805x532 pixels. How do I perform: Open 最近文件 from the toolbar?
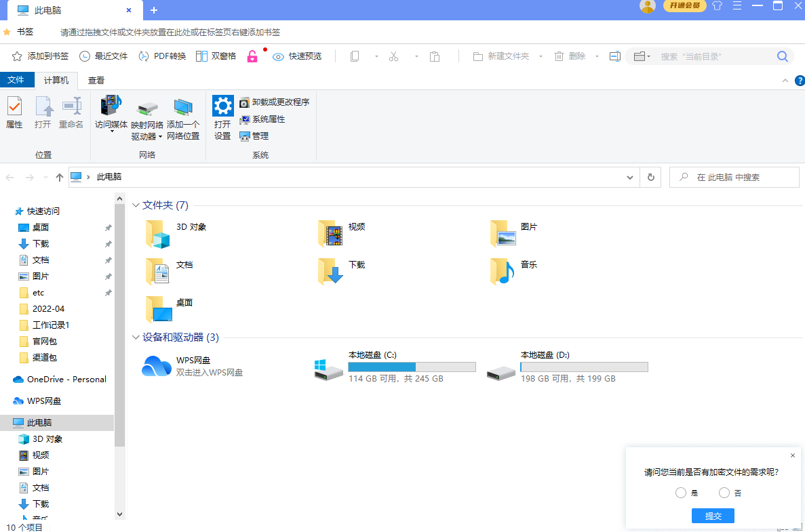point(85,56)
